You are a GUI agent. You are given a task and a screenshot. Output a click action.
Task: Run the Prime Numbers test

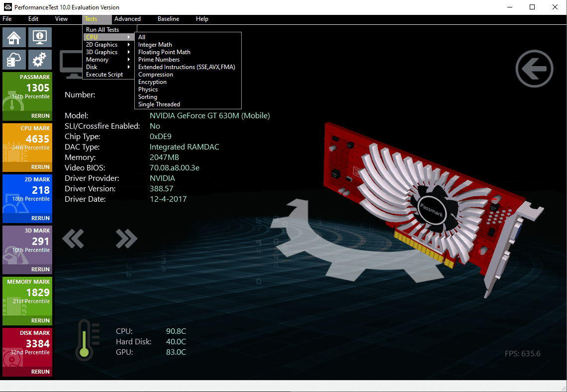point(188,60)
